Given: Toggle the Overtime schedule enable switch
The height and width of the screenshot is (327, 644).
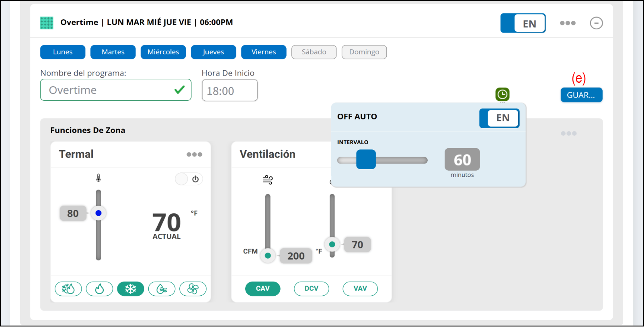Looking at the screenshot, I should click(523, 23).
